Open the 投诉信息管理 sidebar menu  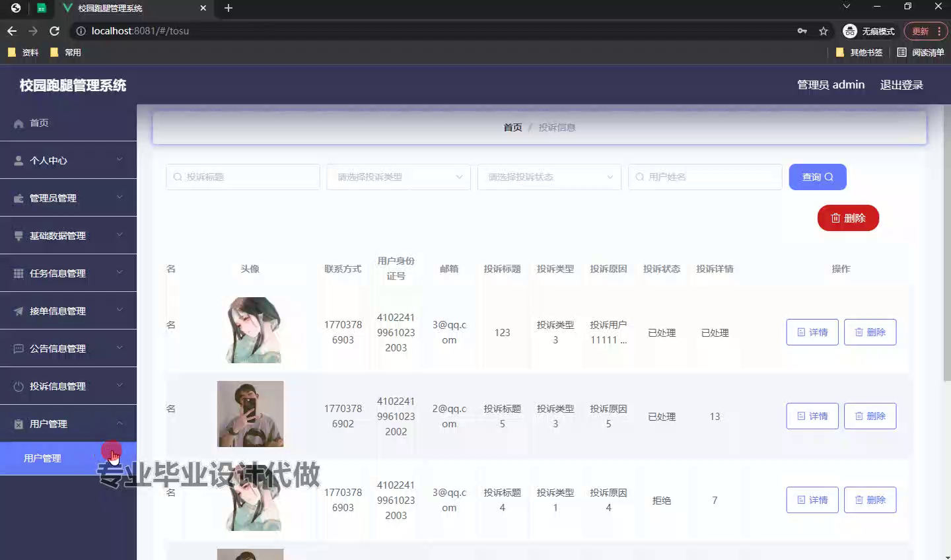tap(68, 386)
